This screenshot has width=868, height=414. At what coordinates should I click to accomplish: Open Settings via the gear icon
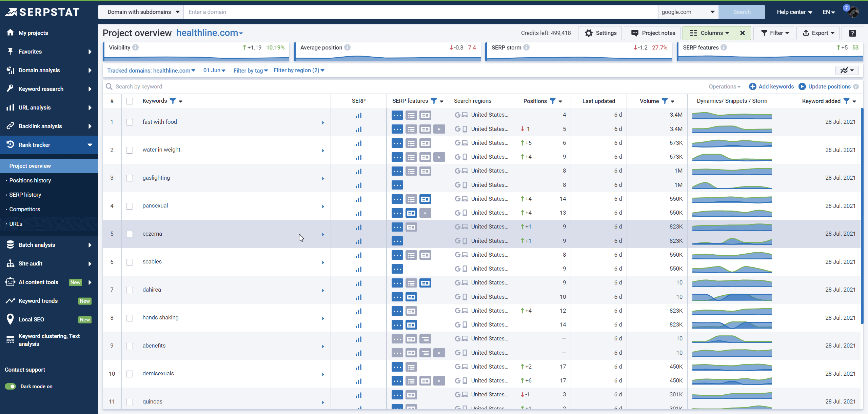click(x=589, y=33)
